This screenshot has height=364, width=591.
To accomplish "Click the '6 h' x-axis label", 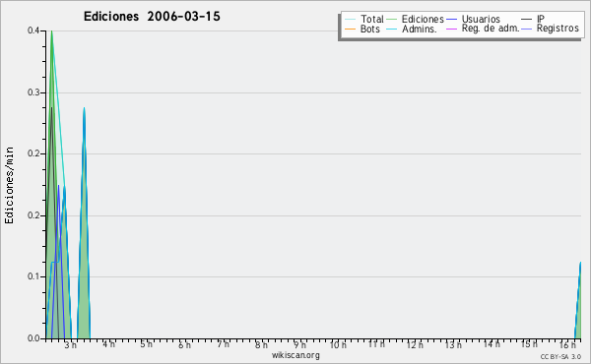I will click(x=185, y=344).
